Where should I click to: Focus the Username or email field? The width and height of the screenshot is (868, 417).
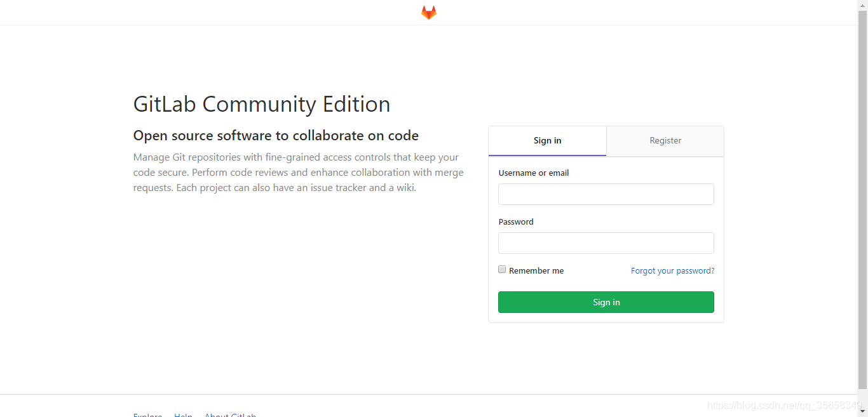606,194
